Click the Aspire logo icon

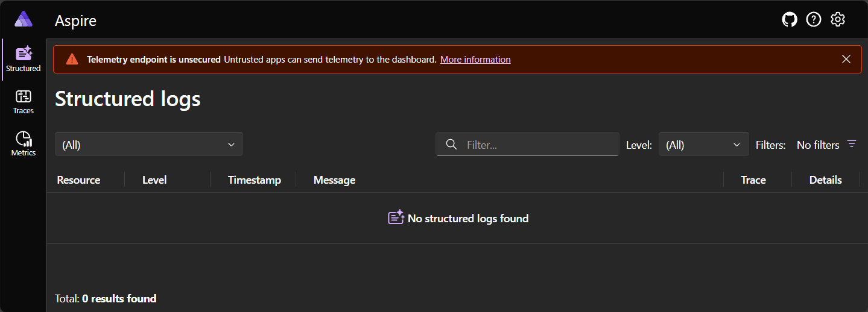24,19
